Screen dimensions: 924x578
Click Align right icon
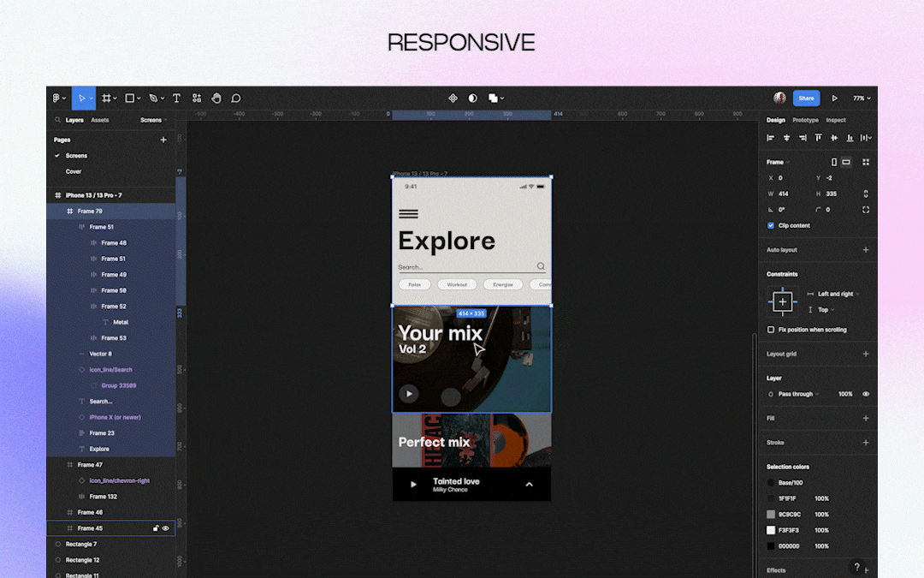coord(802,138)
